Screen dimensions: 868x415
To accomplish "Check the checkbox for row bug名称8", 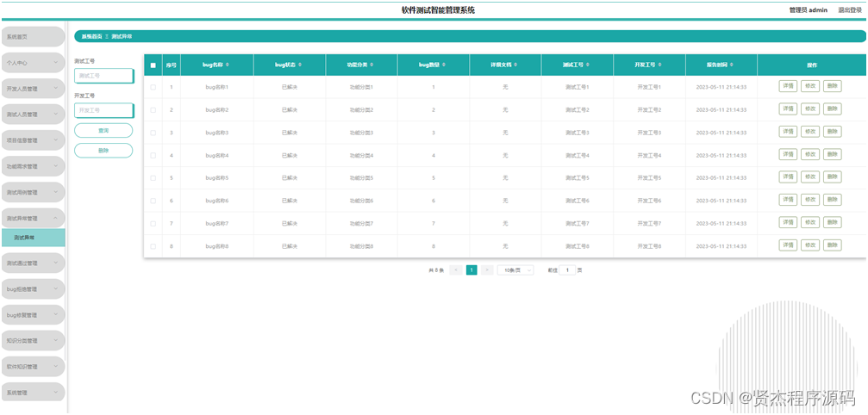I will (x=153, y=246).
